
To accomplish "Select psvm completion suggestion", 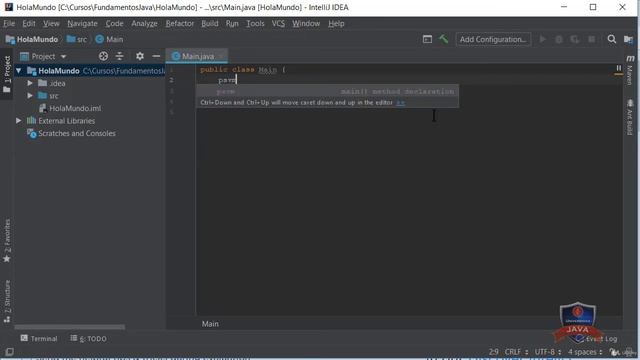I will 327,91.
